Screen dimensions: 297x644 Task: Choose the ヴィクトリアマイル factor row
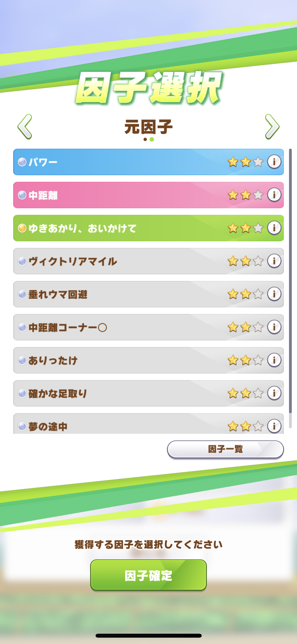119,261
